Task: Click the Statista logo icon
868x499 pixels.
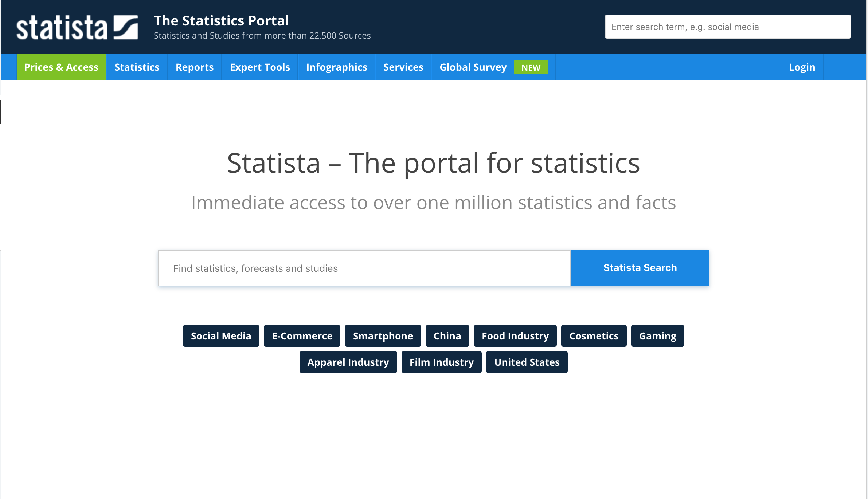Action: [x=125, y=27]
